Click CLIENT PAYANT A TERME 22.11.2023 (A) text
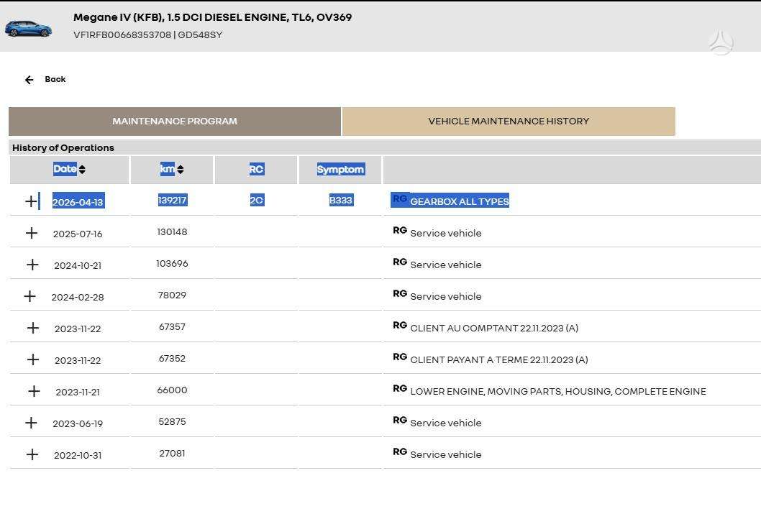The image size is (761, 532). pyautogui.click(x=499, y=360)
